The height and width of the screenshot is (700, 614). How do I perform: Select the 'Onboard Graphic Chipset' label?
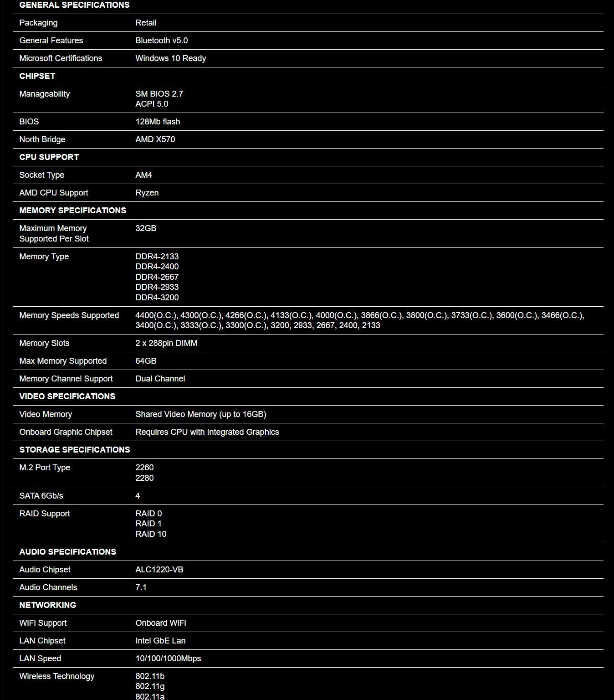[66, 432]
